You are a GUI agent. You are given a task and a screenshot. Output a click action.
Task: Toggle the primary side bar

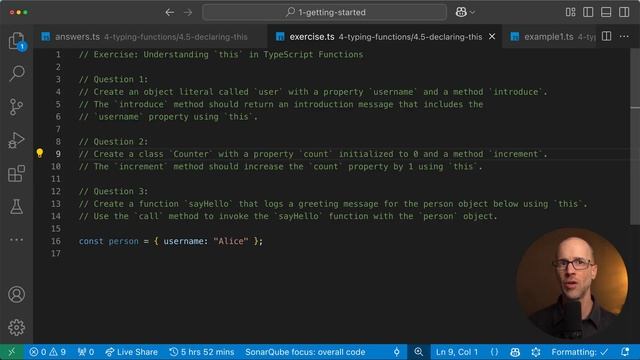click(x=588, y=12)
